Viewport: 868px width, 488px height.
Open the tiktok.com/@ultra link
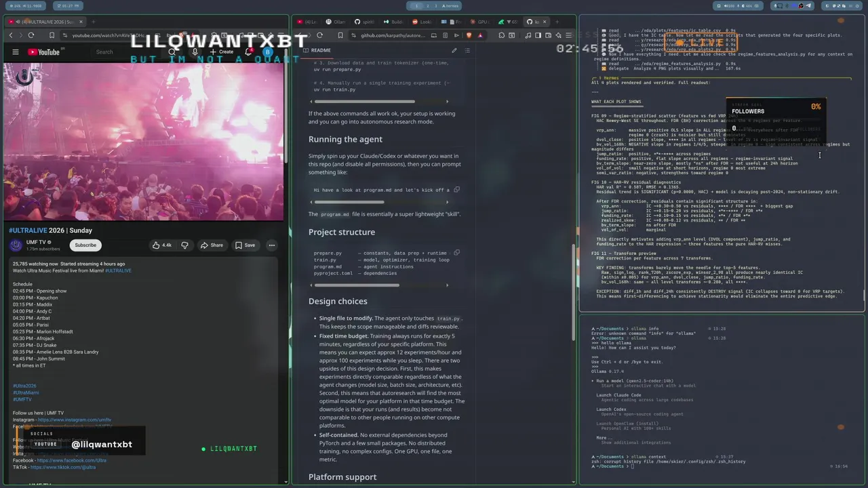pyautogui.click(x=64, y=467)
